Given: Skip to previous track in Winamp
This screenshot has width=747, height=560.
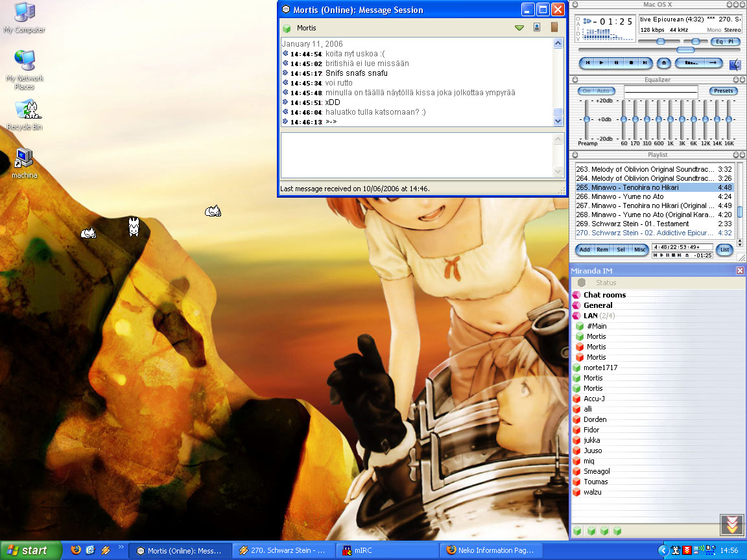Looking at the screenshot, I should 587,62.
